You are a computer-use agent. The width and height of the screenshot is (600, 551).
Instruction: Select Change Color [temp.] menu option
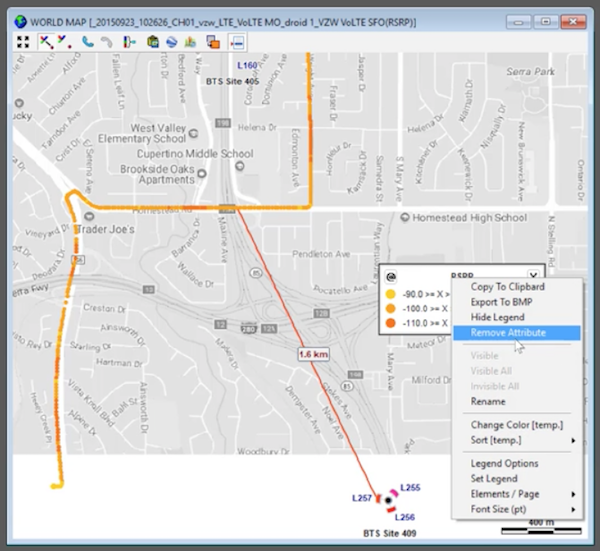coord(517,425)
